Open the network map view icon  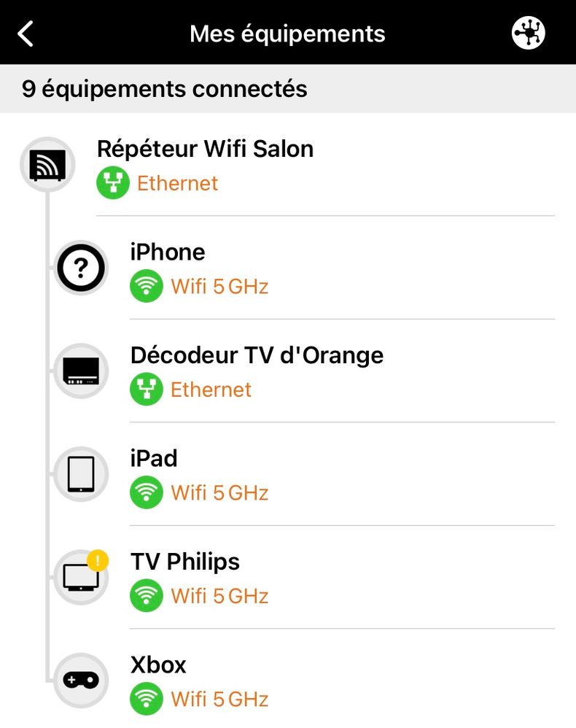click(529, 34)
